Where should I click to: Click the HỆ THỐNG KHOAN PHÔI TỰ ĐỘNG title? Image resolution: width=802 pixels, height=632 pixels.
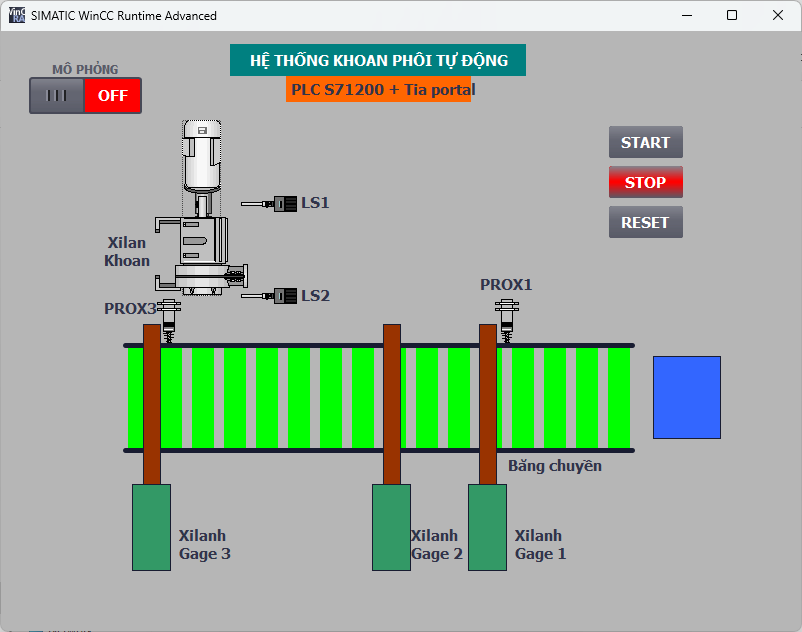point(378,60)
